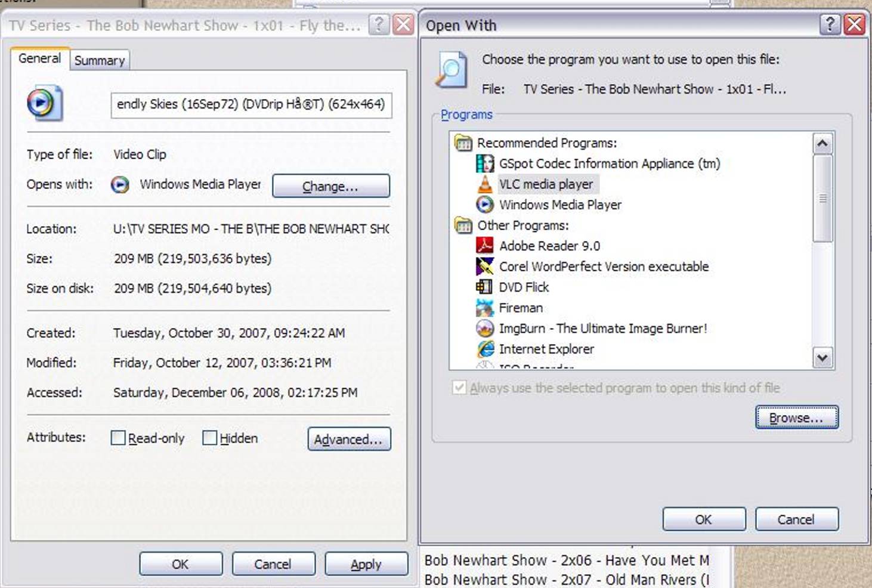The image size is (872, 588).
Task: Click the Accessed date Saturday, December 06, 2008
Action: pos(235,393)
